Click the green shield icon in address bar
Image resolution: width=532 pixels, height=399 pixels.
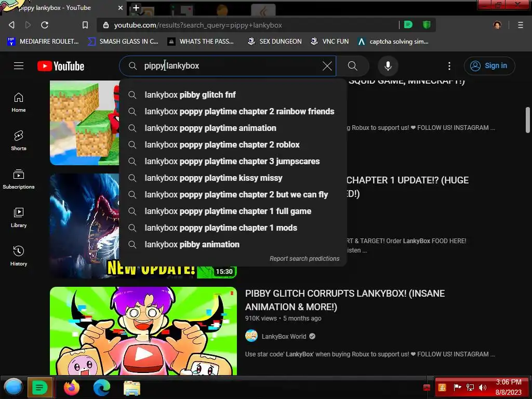tap(427, 24)
